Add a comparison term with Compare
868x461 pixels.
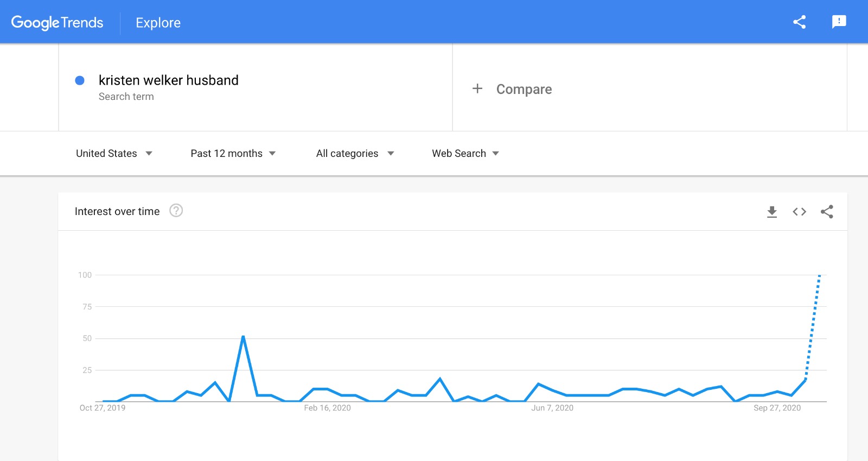[524, 89]
